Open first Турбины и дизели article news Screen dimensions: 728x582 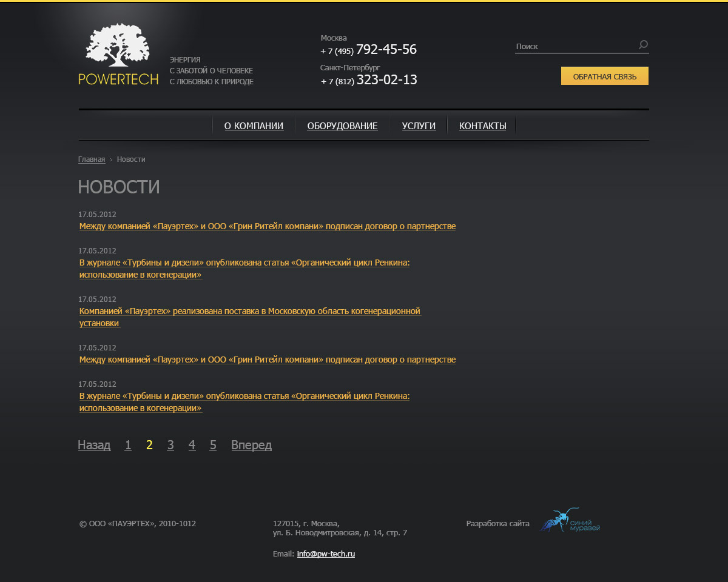(x=244, y=269)
